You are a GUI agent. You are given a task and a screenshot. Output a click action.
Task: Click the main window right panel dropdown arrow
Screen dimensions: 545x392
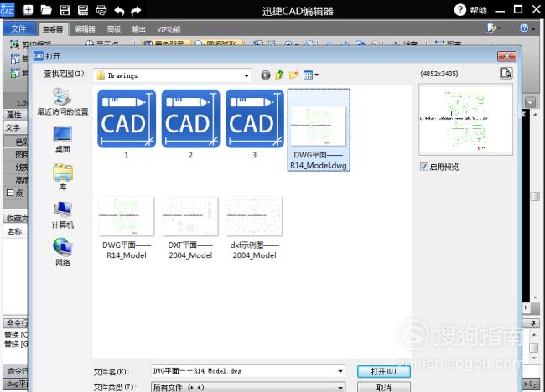(530, 102)
